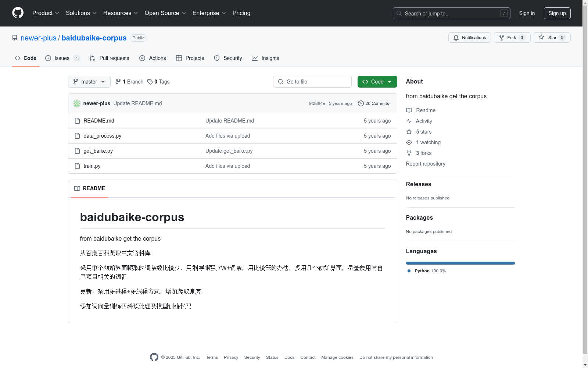Open the Projects tab
This screenshot has height=368, width=588.
(x=190, y=58)
